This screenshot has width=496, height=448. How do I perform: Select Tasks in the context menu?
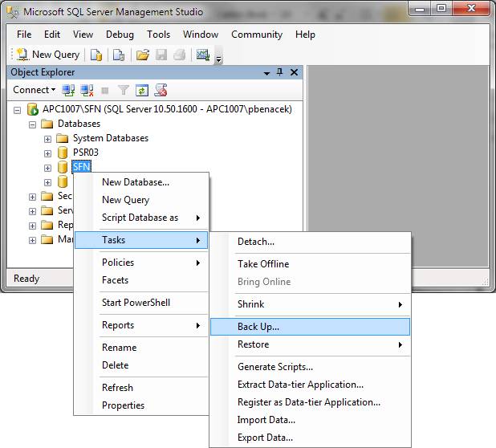141,240
